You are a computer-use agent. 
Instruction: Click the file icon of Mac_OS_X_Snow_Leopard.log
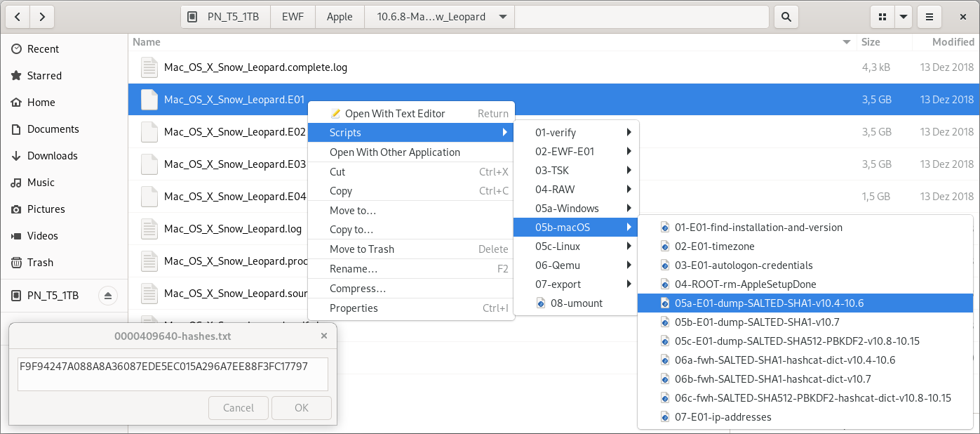tap(149, 229)
